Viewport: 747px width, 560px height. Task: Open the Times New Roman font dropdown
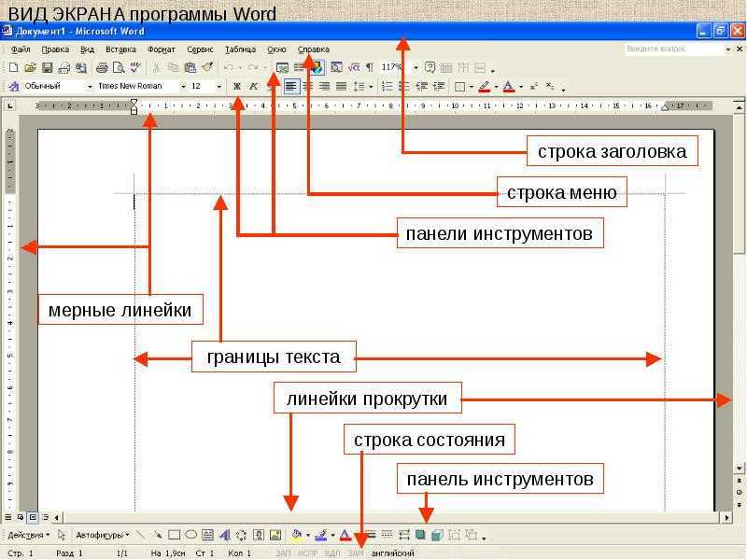click(x=183, y=86)
